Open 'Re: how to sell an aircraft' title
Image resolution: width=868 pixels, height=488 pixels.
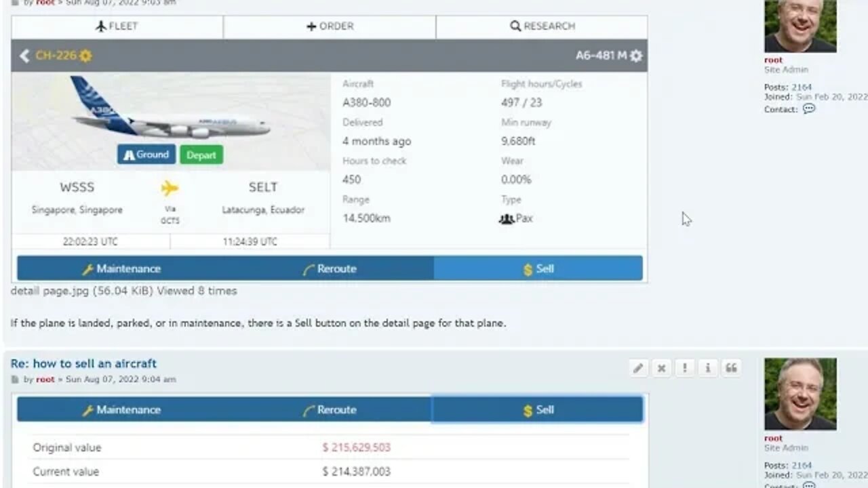(x=83, y=363)
